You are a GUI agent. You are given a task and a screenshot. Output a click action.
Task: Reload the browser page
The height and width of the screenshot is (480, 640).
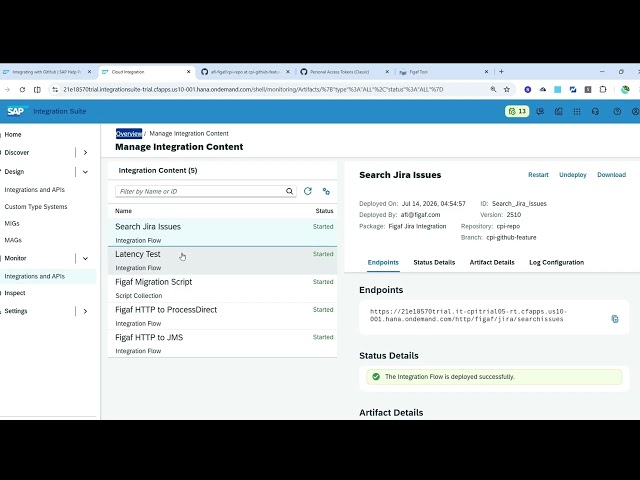point(22,89)
